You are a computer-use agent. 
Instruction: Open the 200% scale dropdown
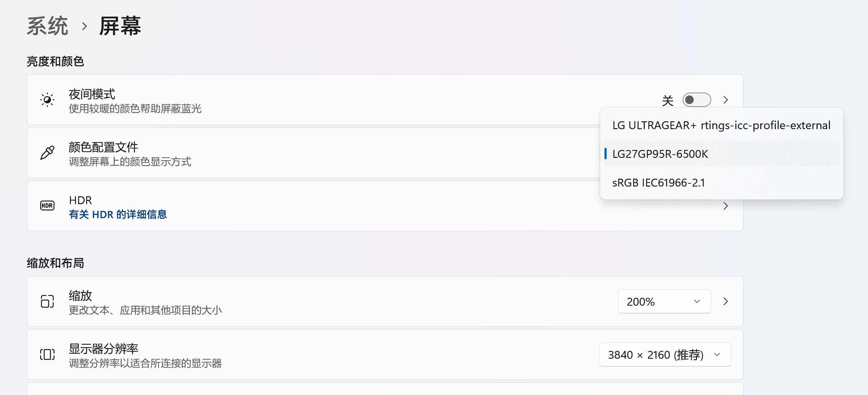[664, 301]
